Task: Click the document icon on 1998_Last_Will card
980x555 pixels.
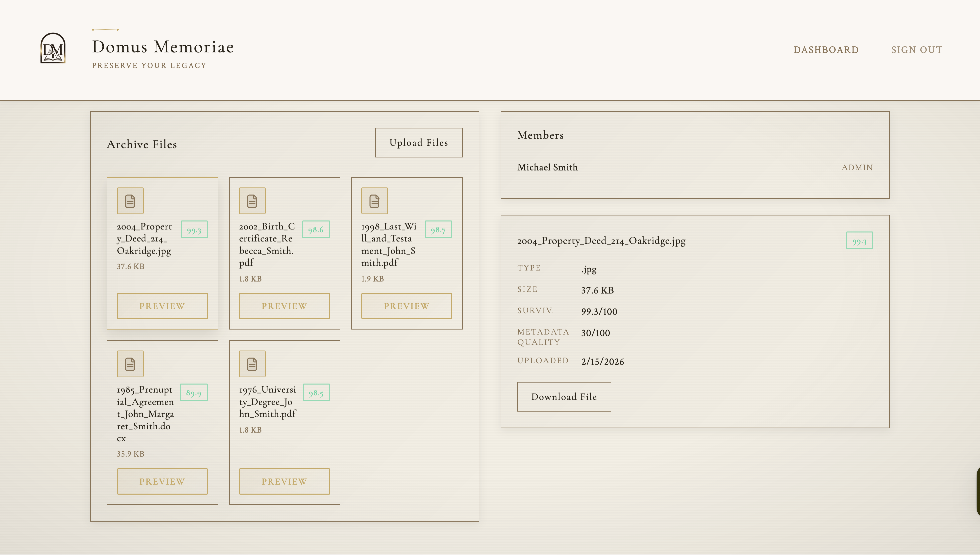Action: (x=374, y=200)
